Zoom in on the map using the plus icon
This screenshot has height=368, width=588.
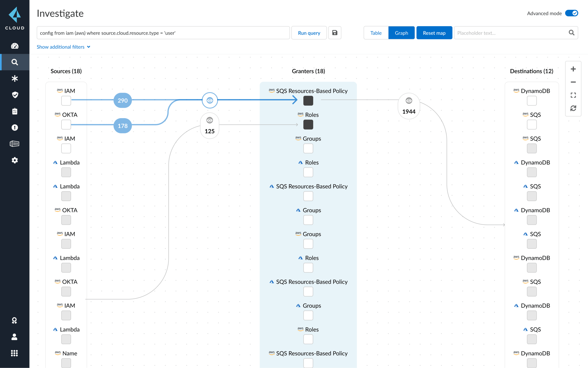pos(573,69)
